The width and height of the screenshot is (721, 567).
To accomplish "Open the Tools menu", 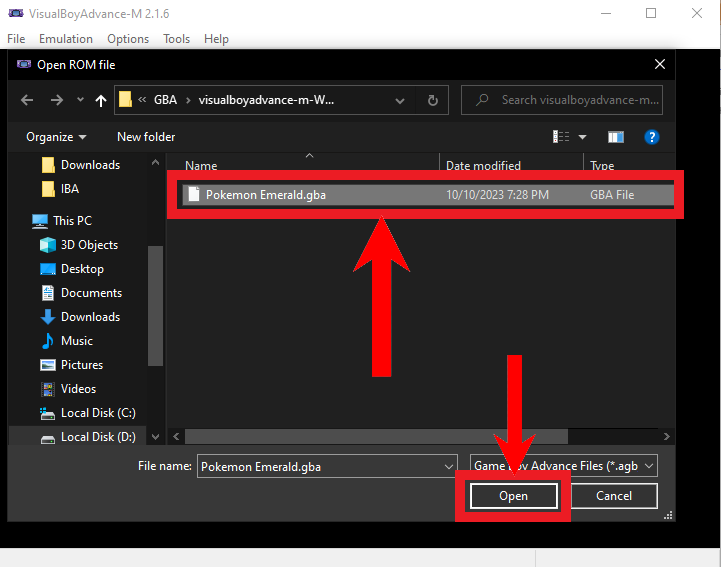I will [176, 39].
